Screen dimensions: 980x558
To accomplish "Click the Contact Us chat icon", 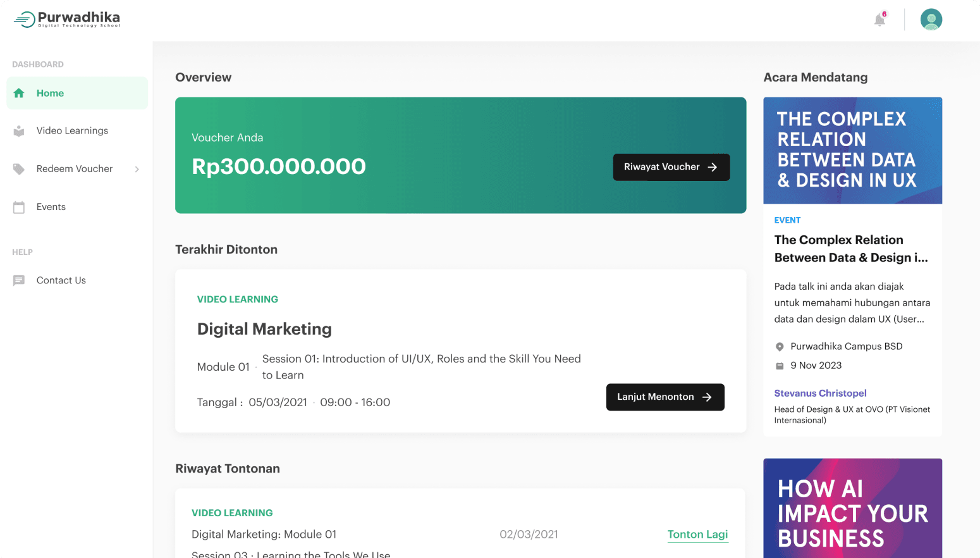I will coord(19,280).
